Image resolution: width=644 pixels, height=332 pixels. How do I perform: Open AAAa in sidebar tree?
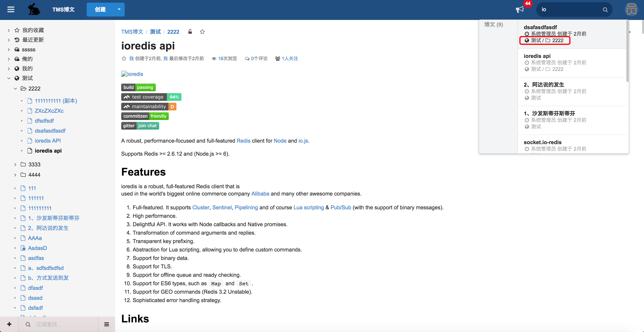[35, 238]
